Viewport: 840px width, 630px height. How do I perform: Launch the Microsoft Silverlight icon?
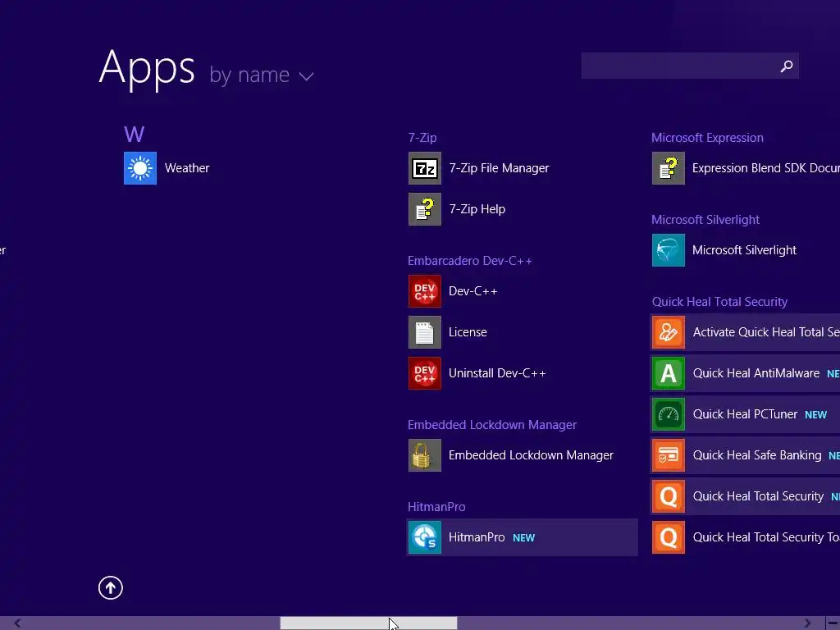[668, 250]
